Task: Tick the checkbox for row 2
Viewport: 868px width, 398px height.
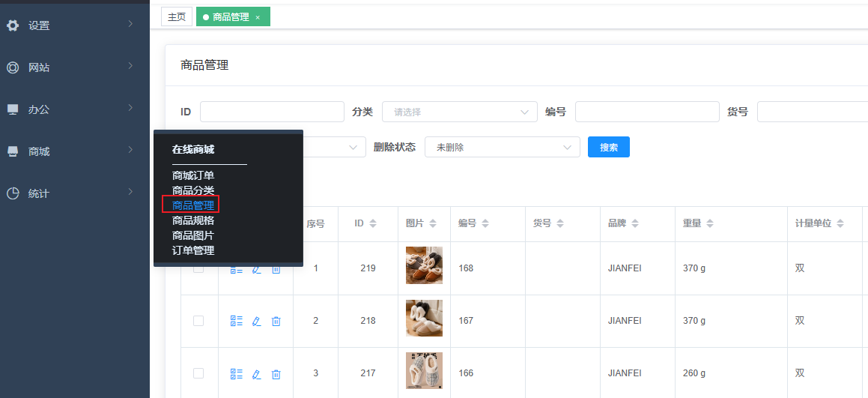Action: (198, 321)
